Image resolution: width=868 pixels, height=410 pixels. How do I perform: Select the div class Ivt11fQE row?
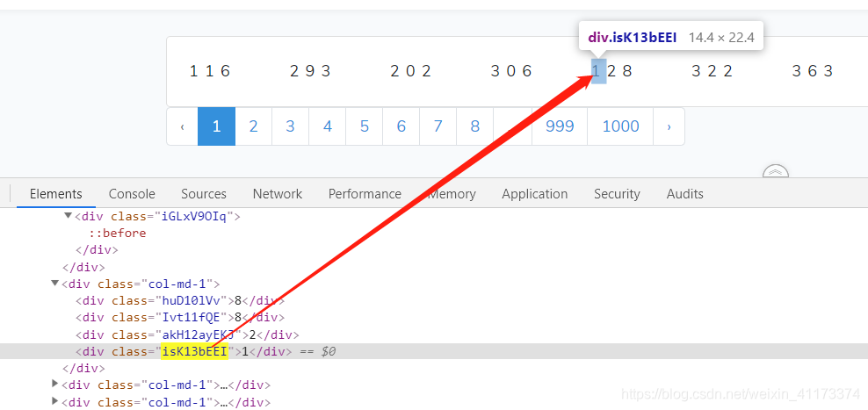coord(180,318)
